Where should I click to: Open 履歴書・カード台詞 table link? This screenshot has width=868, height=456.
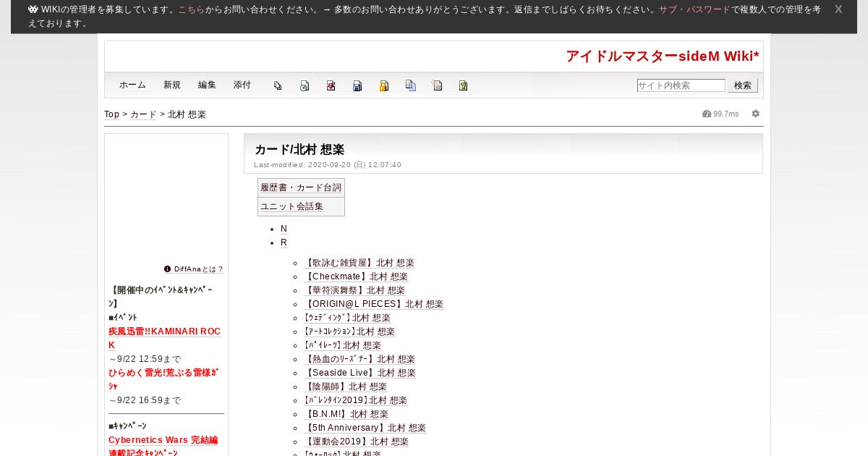[301, 187]
